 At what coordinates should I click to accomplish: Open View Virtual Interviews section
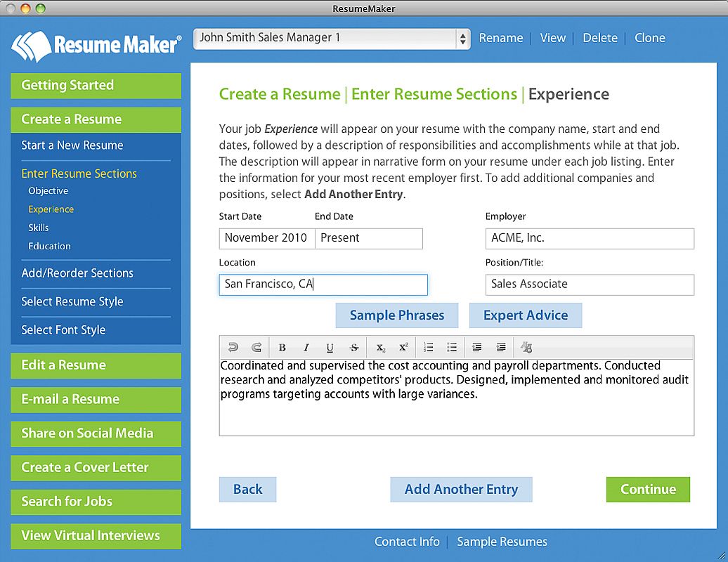[96, 536]
